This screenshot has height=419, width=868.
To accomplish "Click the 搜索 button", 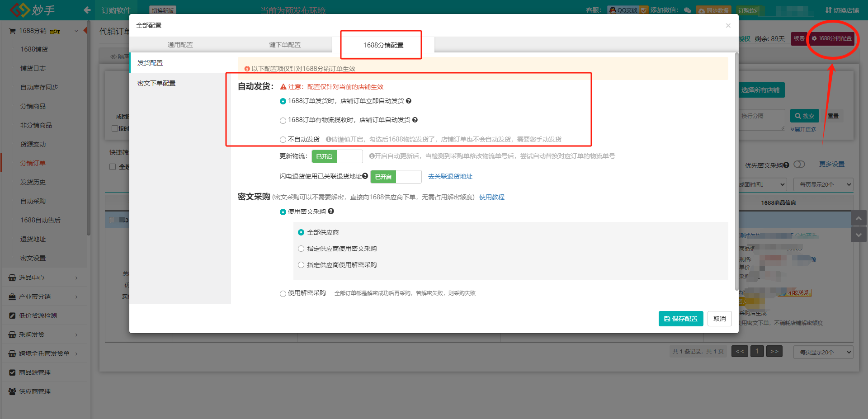I will click(805, 116).
